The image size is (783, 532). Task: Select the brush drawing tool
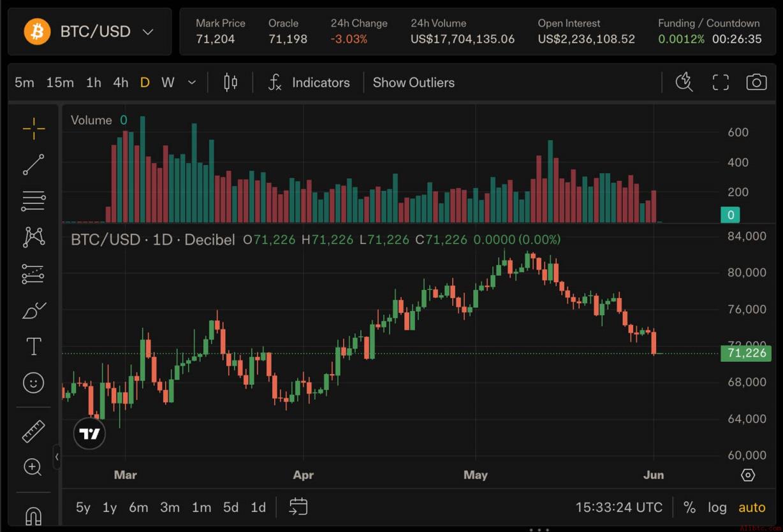tap(34, 310)
